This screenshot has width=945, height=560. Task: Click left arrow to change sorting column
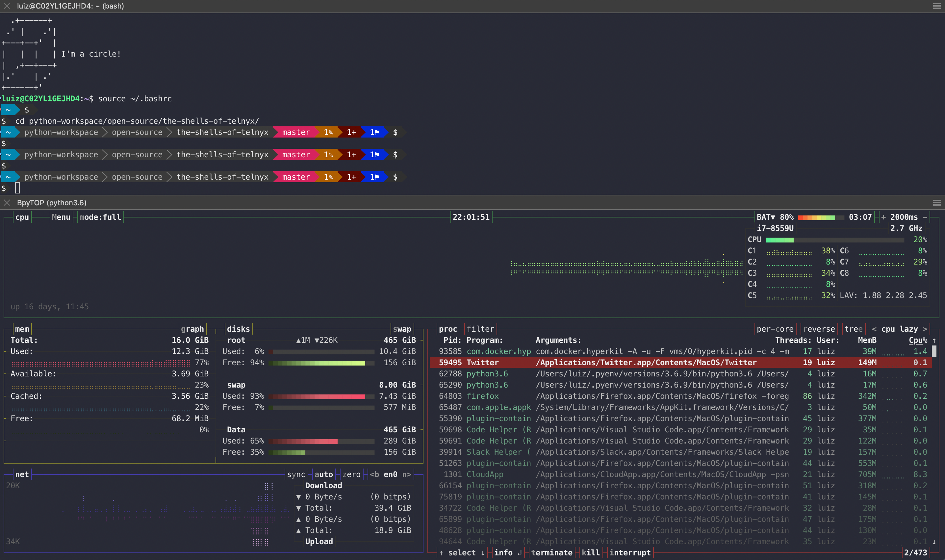click(874, 329)
